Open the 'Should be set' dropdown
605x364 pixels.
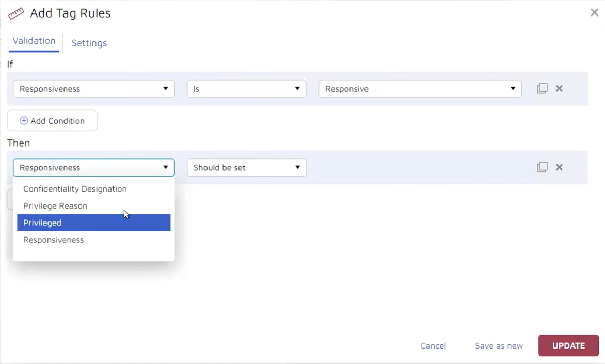[x=247, y=167]
